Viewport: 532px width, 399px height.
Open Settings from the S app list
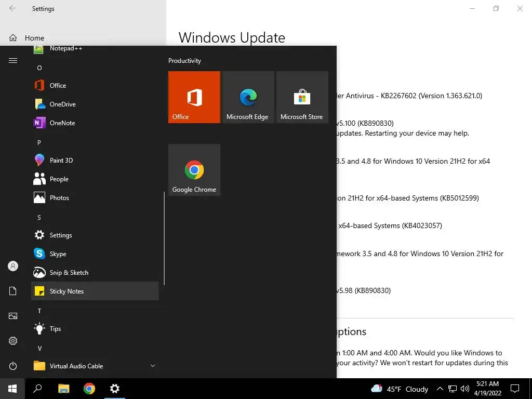tap(95, 235)
